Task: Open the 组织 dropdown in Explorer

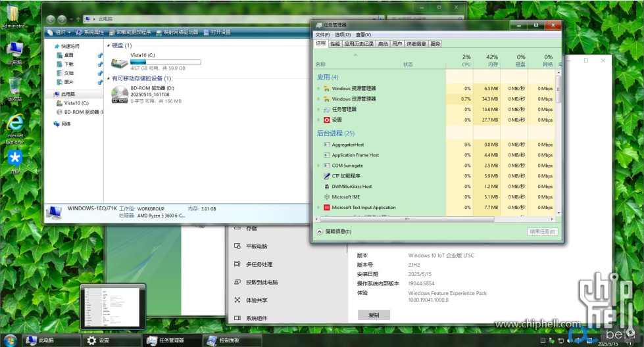Action: [59, 32]
